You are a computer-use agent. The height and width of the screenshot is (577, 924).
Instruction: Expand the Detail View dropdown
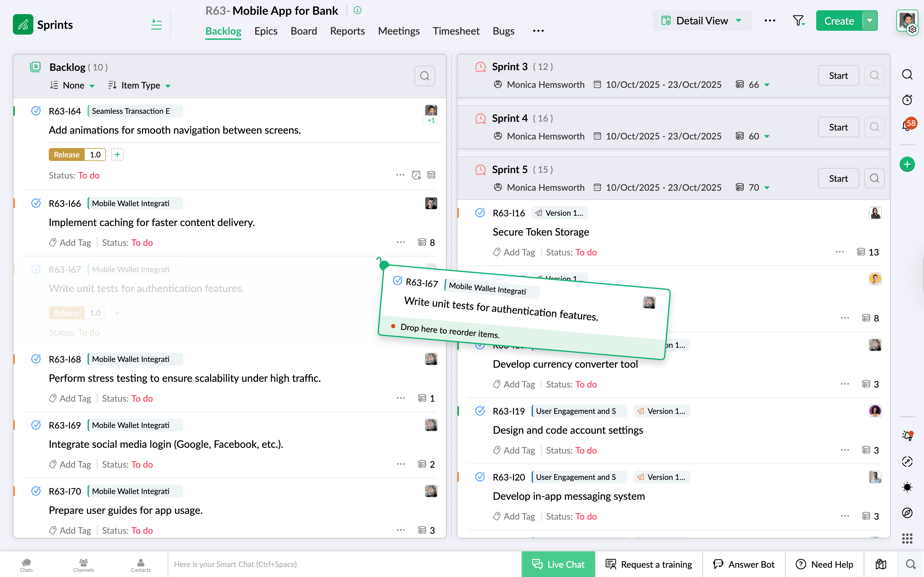(x=701, y=21)
